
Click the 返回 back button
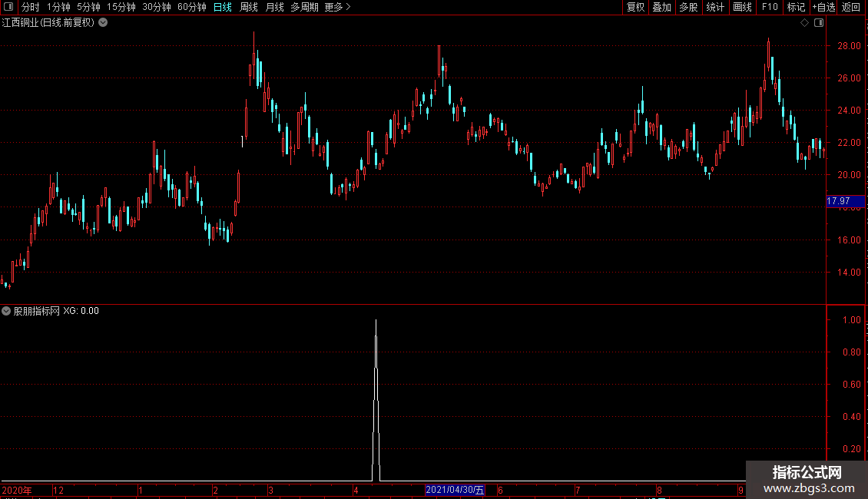[851, 7]
